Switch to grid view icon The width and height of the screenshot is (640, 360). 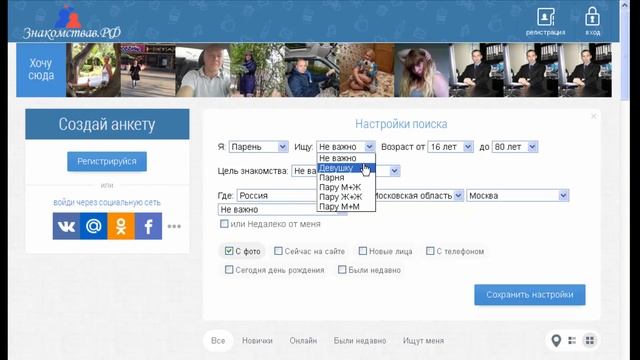[590, 340]
